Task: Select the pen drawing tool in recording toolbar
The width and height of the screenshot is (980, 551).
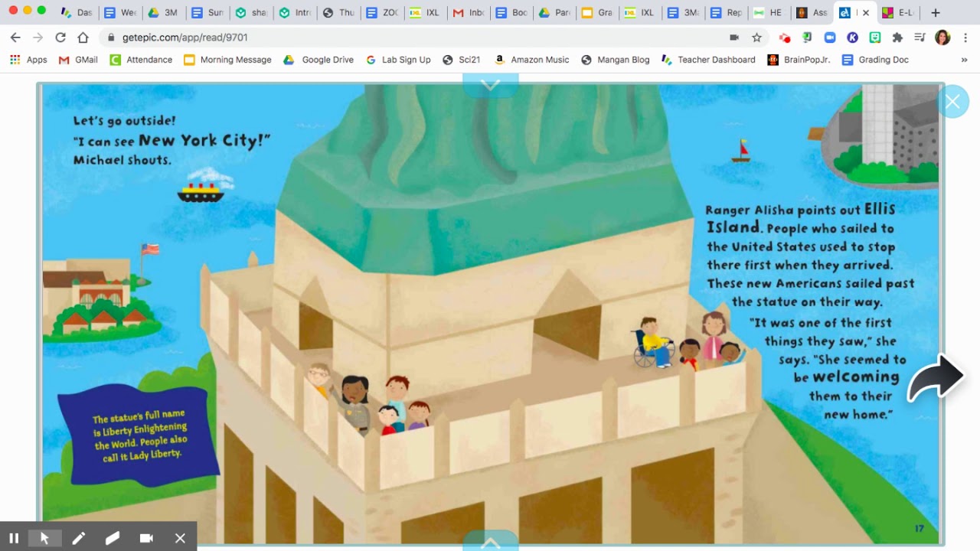Action: point(78,538)
